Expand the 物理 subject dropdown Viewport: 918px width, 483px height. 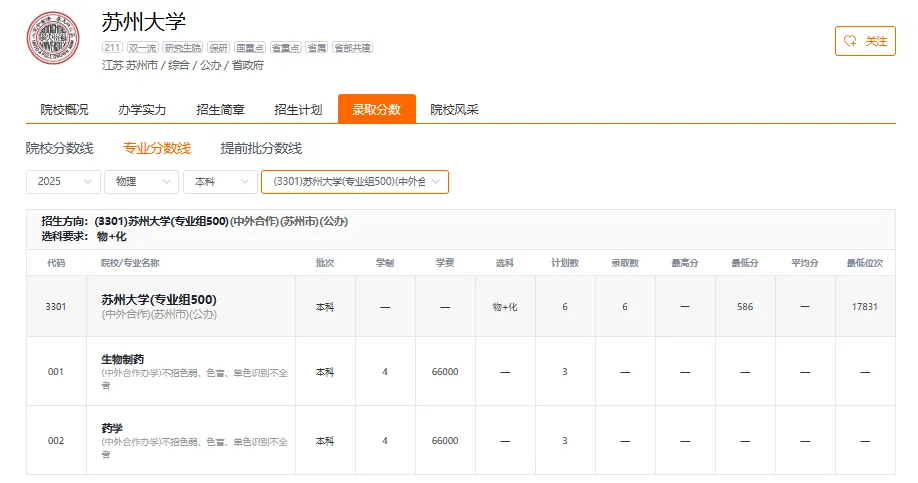point(141,181)
